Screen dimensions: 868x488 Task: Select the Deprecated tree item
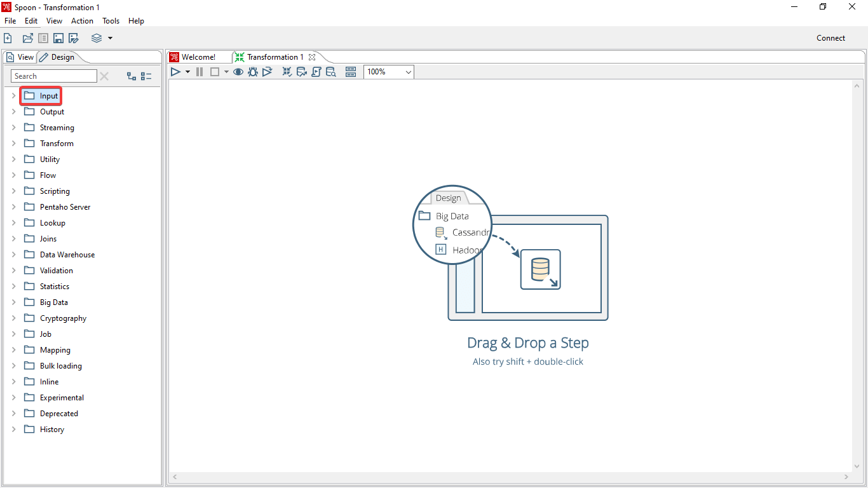(51, 414)
